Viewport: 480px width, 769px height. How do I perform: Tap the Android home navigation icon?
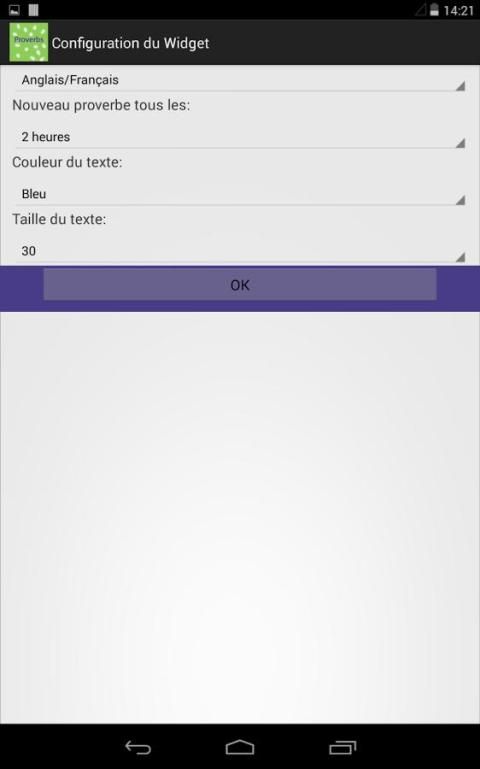click(240, 747)
